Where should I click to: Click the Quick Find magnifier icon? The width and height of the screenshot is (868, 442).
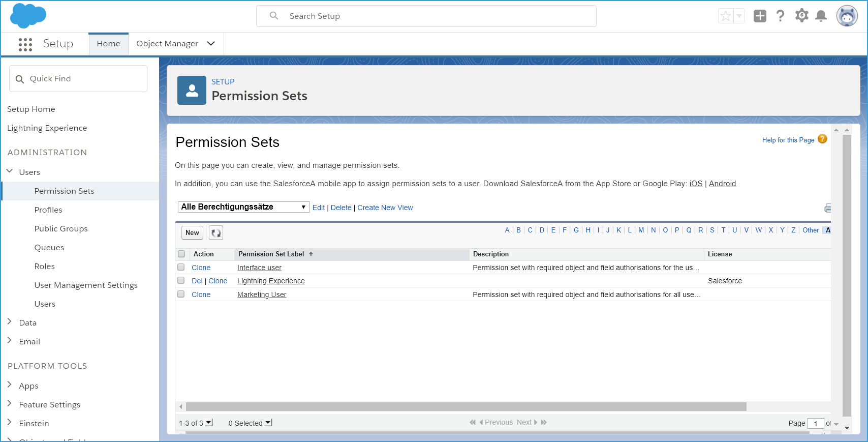pyautogui.click(x=20, y=79)
